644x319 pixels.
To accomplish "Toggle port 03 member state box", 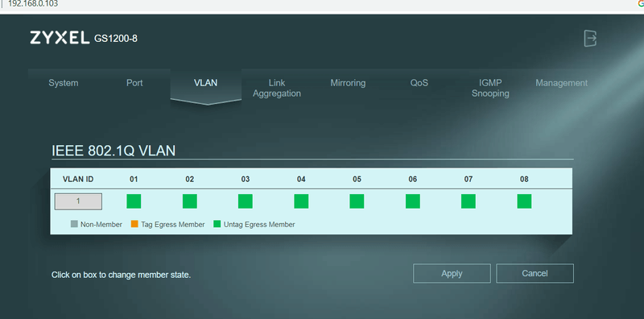I will 246,201.
